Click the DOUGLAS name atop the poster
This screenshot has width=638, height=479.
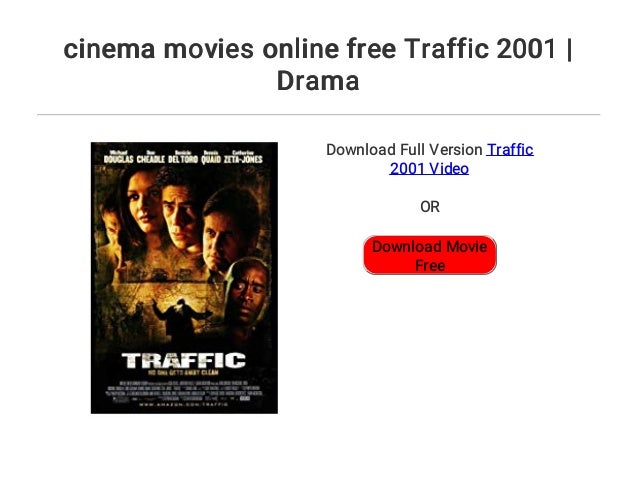[118, 157]
